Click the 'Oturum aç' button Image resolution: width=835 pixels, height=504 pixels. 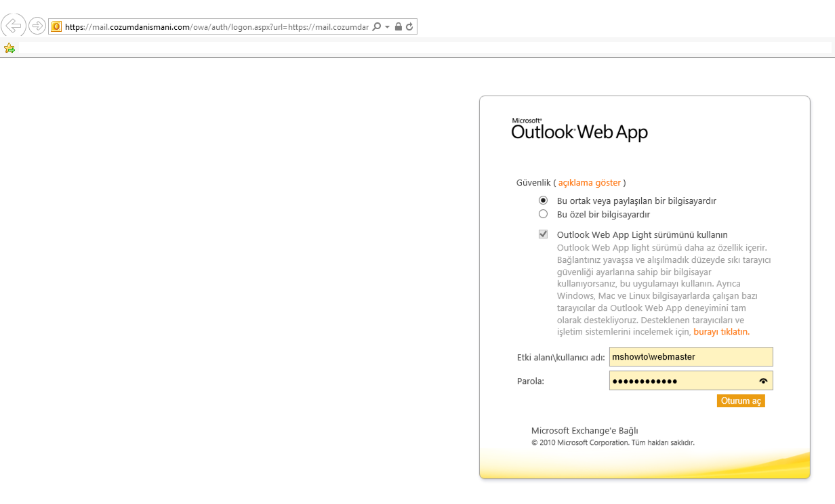pos(741,401)
